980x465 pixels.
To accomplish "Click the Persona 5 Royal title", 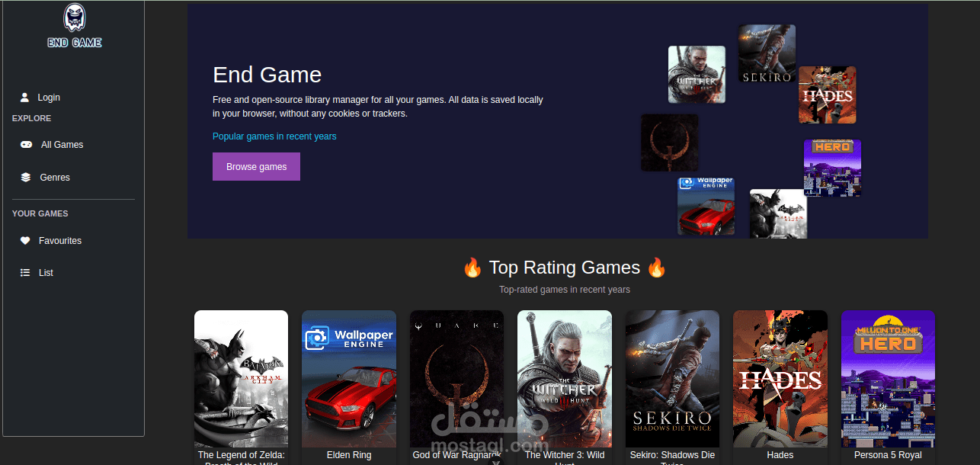I will click(x=888, y=455).
